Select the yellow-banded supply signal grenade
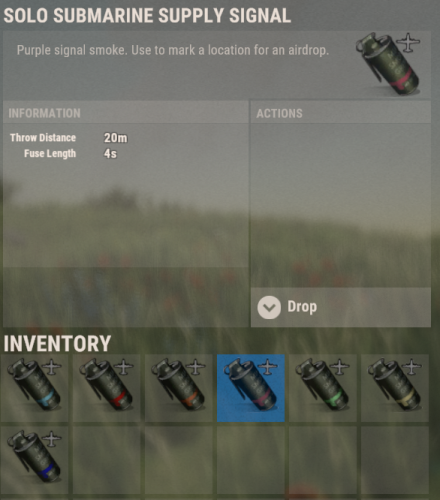This screenshot has width=440, height=500. [395, 388]
